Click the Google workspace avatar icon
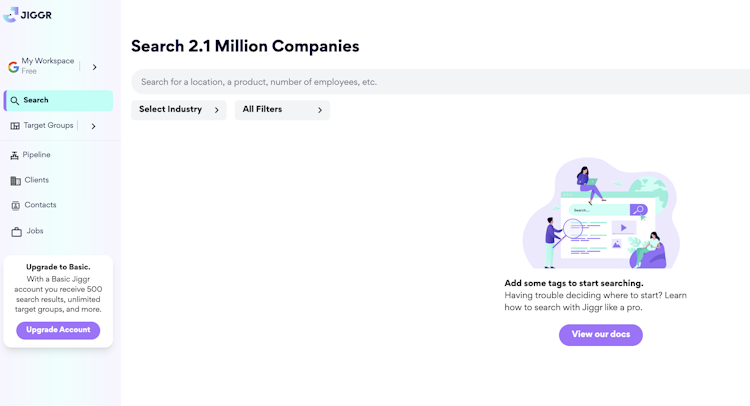This screenshot has width=750, height=406. coord(13,67)
